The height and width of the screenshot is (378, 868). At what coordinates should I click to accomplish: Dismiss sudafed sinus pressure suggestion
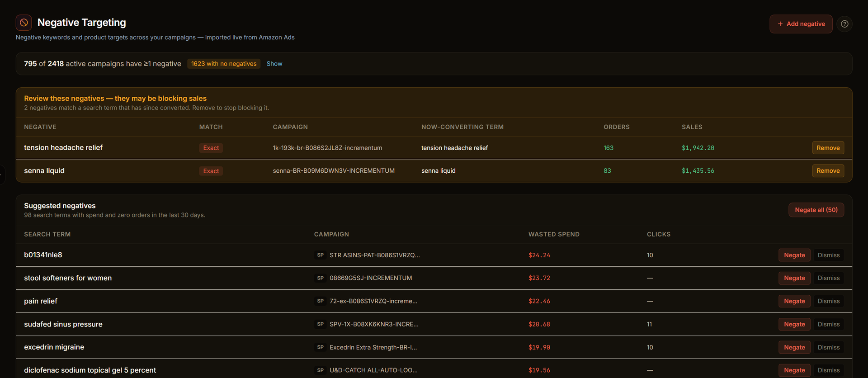[829, 324]
